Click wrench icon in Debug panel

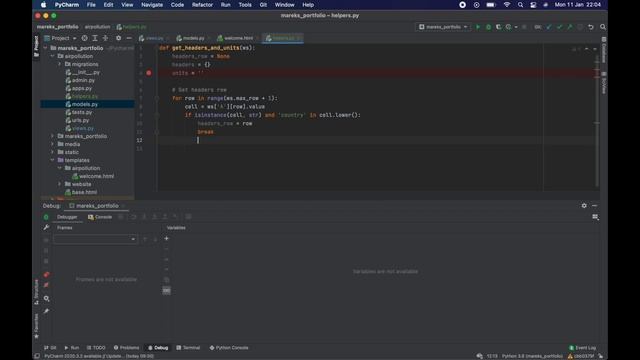click(46, 227)
